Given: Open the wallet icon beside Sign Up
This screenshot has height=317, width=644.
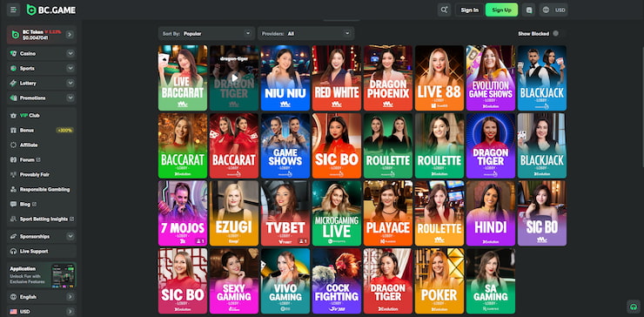Looking at the screenshot, I should pyautogui.click(x=528, y=10).
